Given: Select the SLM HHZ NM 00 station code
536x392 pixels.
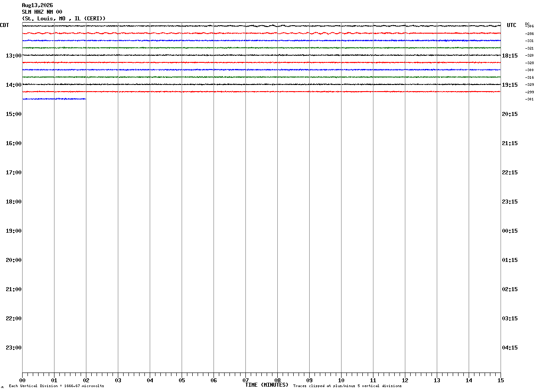Looking at the screenshot, I should (x=42, y=12).
